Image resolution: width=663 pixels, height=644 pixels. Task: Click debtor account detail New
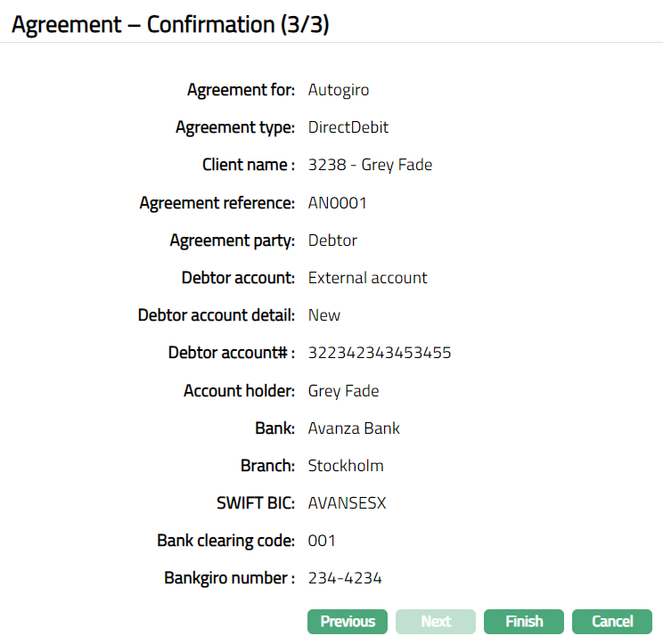coord(324,315)
